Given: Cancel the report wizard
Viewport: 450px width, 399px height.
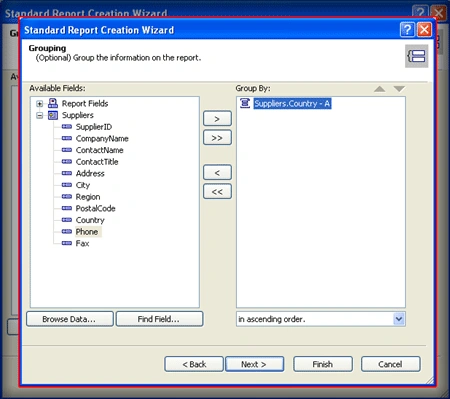Looking at the screenshot, I should point(390,364).
